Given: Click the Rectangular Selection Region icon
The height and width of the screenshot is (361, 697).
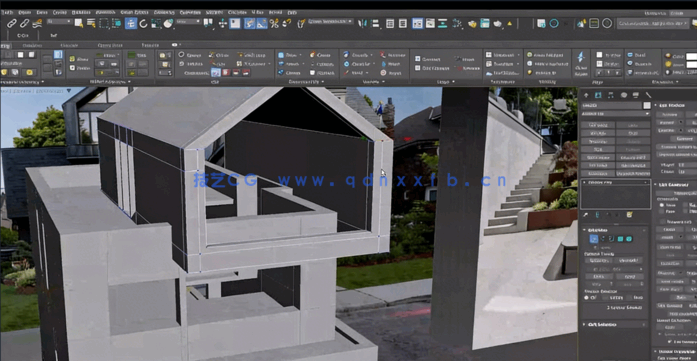Looking at the screenshot, I should coord(104,23).
